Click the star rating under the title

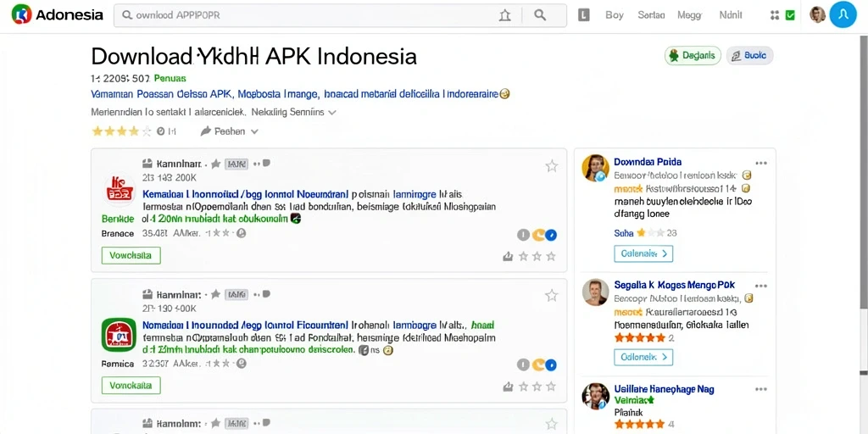[x=121, y=131]
